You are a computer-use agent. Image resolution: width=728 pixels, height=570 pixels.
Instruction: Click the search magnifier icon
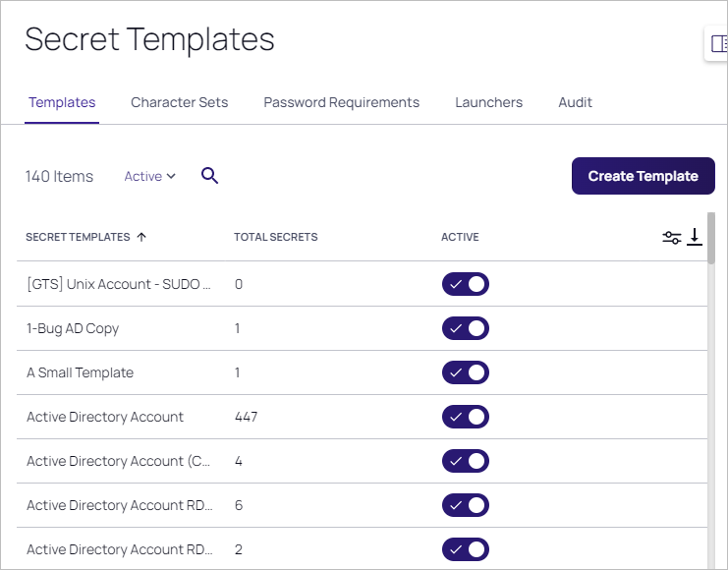(209, 176)
